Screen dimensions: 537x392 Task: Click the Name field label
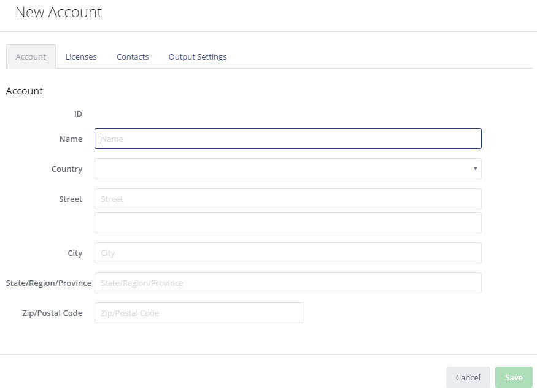coord(71,139)
